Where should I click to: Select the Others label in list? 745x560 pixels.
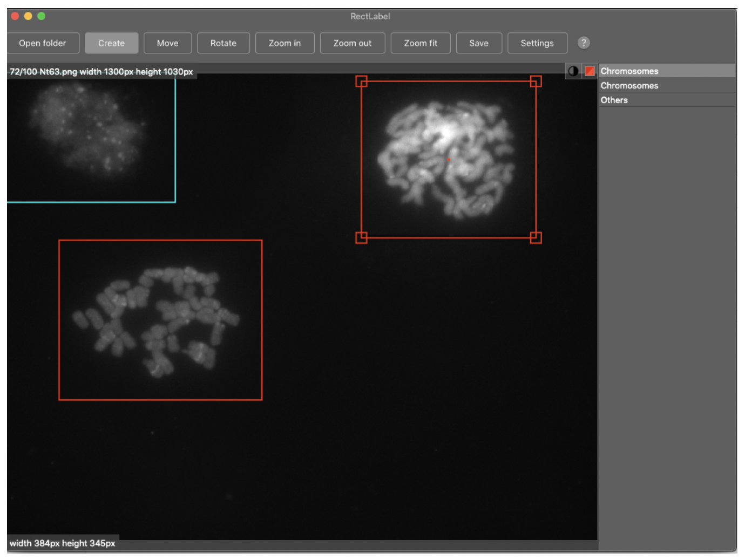(x=614, y=100)
